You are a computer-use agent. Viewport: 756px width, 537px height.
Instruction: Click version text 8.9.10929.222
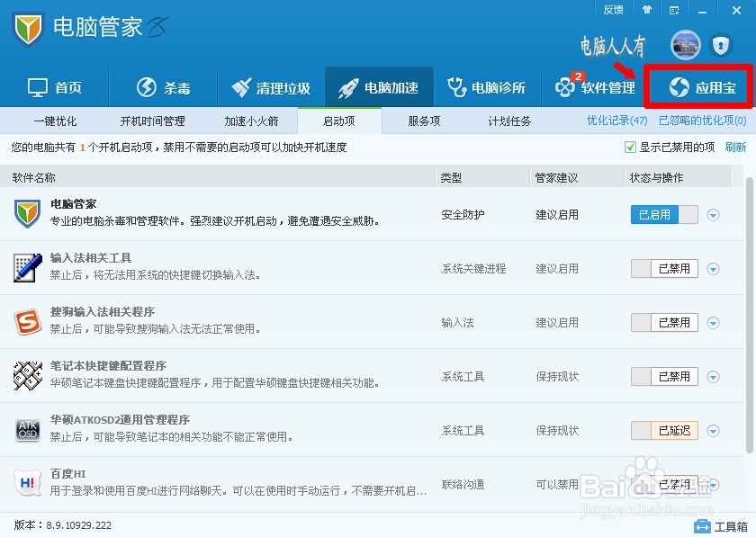click(x=78, y=525)
